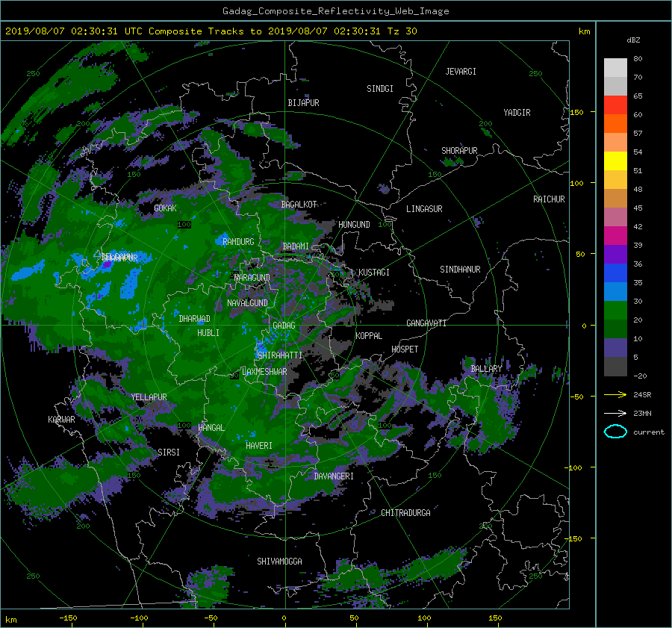Image resolution: width=672 pixels, height=628 pixels.
Task: Click the 100 km right axis tick
Action: pos(576,184)
